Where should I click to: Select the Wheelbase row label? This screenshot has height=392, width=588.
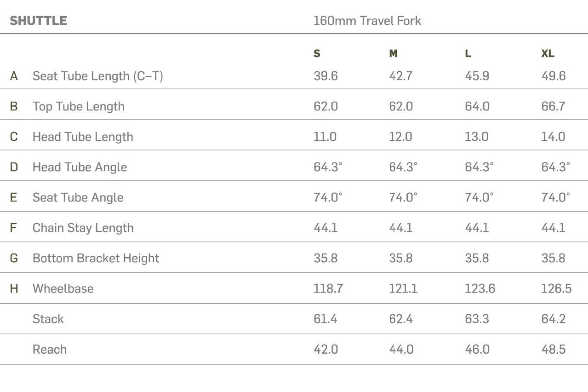(63, 288)
